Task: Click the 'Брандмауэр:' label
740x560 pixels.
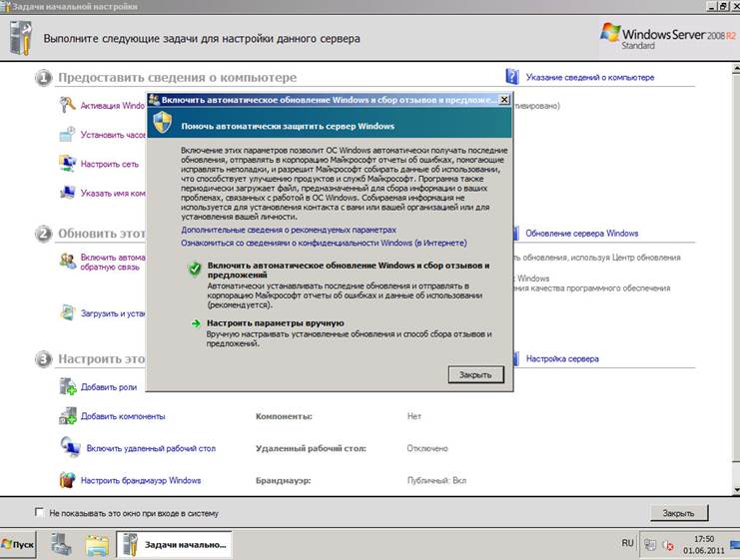Action: click(x=284, y=481)
